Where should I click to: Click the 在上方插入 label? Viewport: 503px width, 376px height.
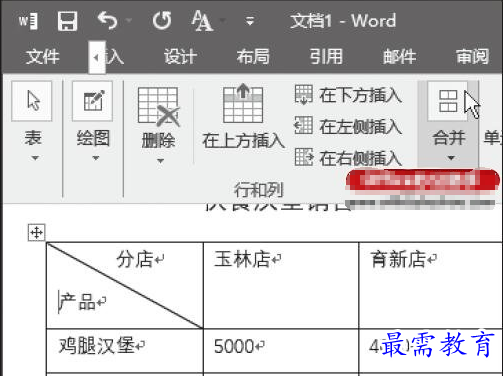click(244, 140)
